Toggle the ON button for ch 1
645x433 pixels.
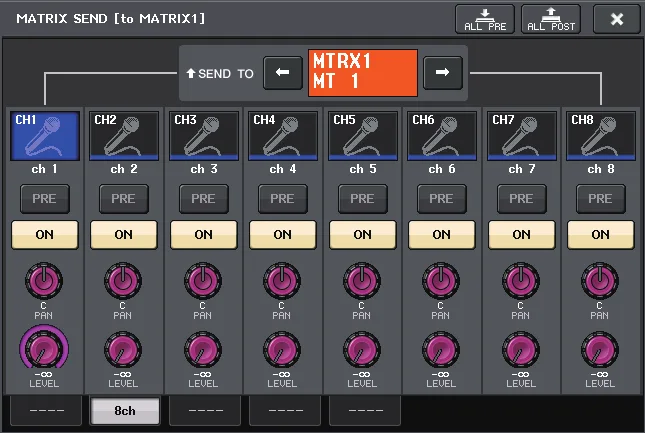[x=44, y=234]
